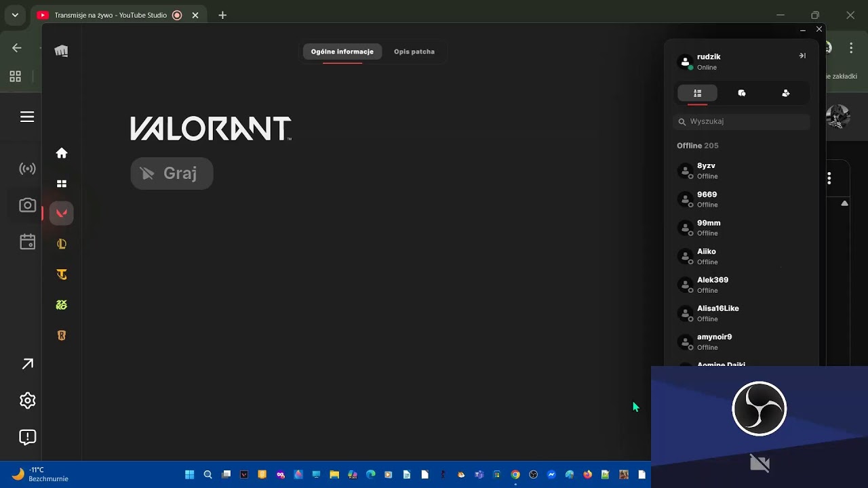Viewport: 868px width, 488px height.
Task: Open Task View on the taskbar
Action: pyautogui.click(x=226, y=474)
